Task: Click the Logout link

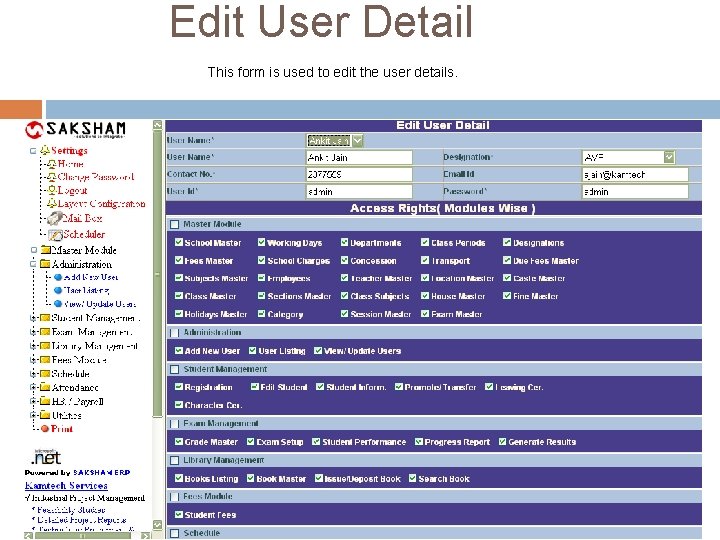Action: coord(73,190)
